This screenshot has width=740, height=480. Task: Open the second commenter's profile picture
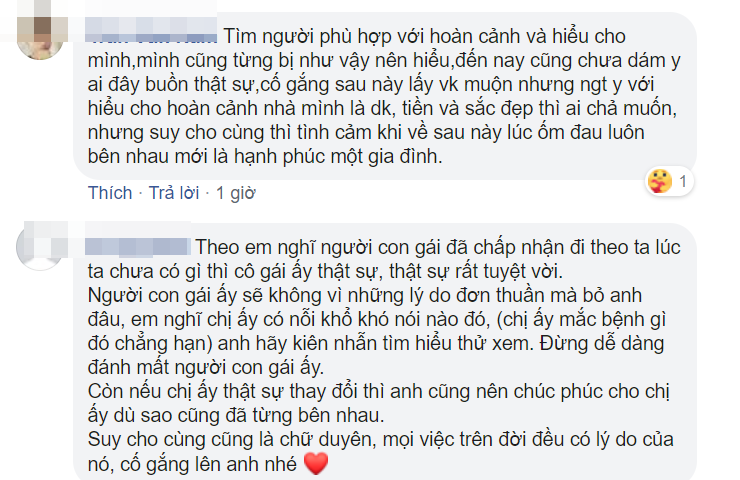tap(40, 246)
